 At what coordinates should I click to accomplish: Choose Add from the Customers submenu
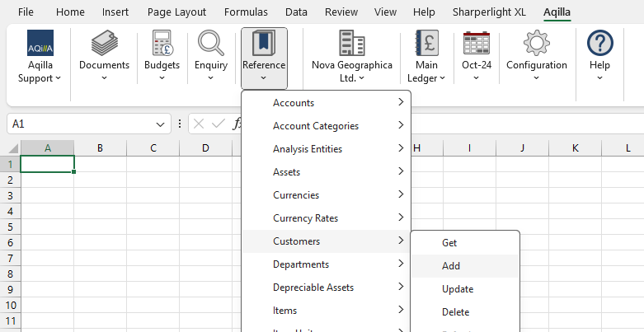coord(451,266)
